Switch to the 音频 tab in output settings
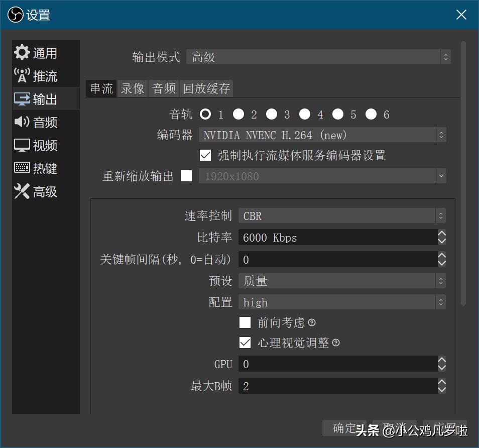Screen dimensions: 479x448 164,88
